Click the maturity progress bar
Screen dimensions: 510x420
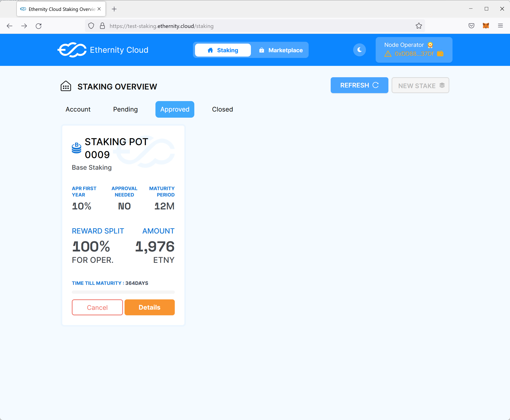pos(123,292)
